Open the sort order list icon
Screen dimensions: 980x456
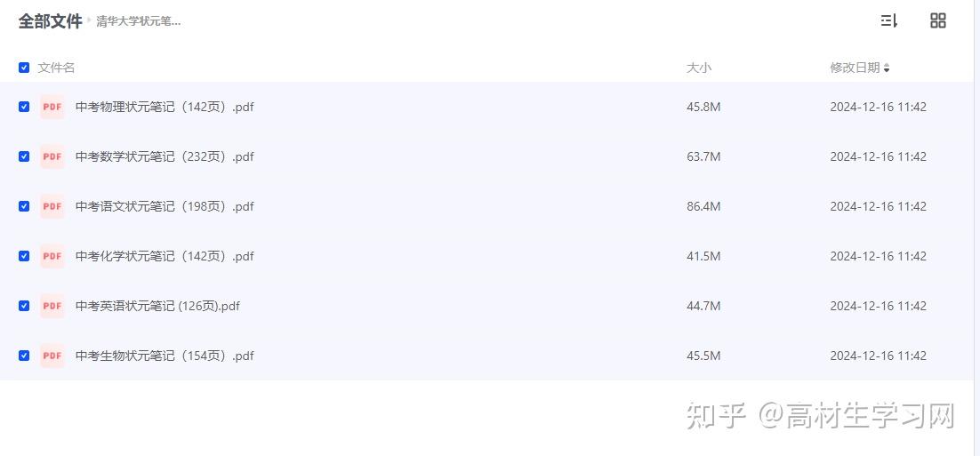coord(888,20)
